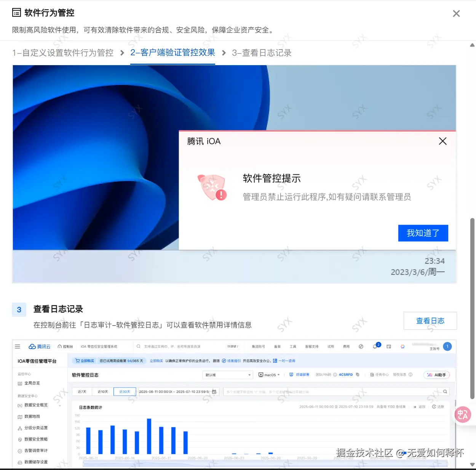
Task: Click the compass icon next to 费用
Action: (x=361, y=346)
